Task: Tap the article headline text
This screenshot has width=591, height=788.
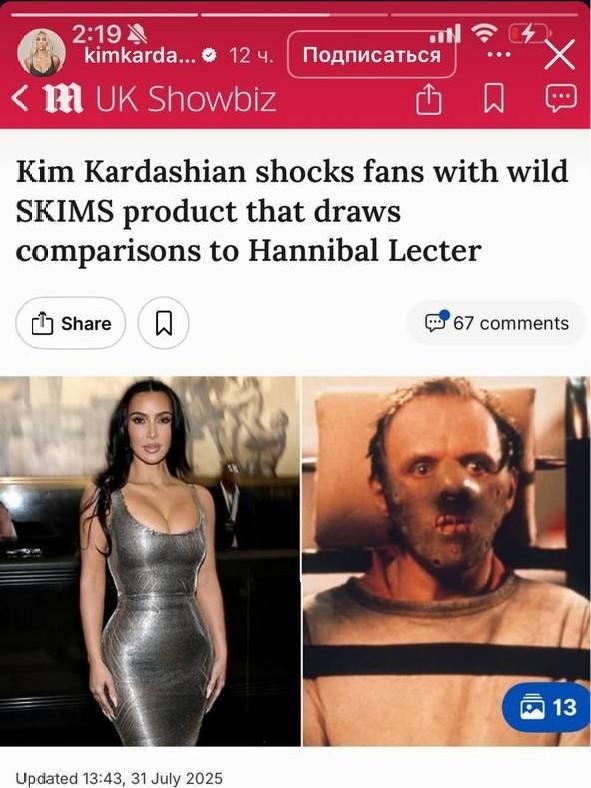Action: 291,211
